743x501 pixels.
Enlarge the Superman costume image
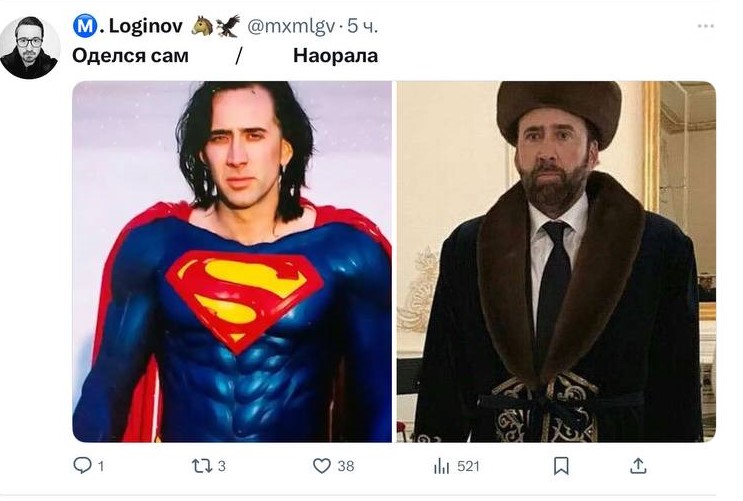point(232,262)
